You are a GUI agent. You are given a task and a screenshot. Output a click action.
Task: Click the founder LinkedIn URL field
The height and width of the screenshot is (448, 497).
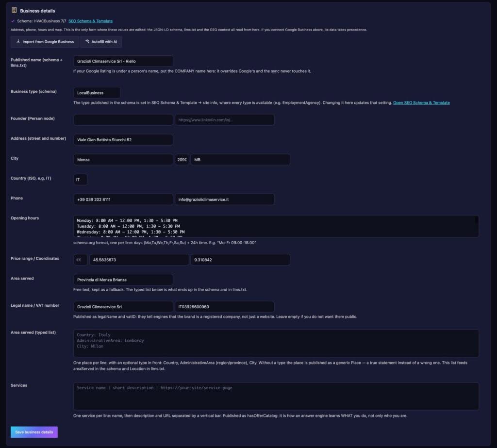(224, 120)
